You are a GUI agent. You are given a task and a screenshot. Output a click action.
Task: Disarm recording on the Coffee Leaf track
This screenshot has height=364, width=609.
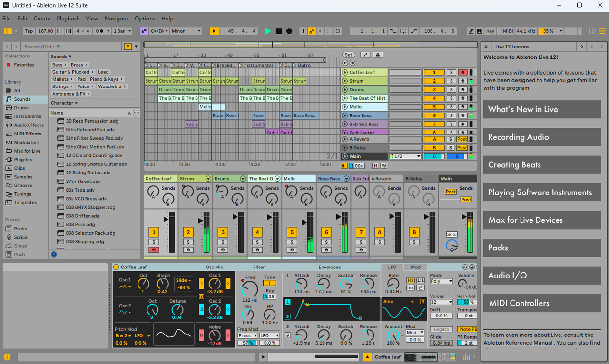pos(462,73)
